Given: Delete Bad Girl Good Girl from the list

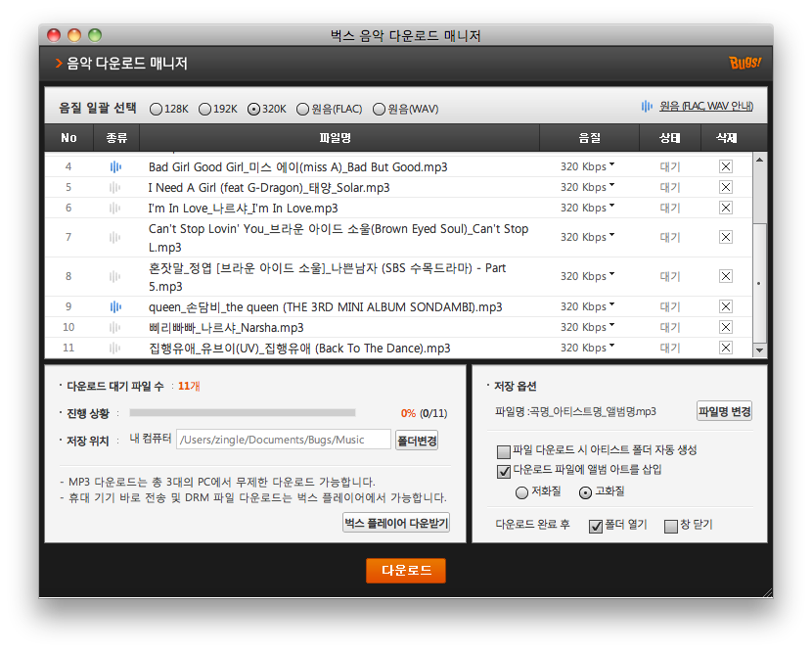Looking at the screenshot, I should coord(726,166).
